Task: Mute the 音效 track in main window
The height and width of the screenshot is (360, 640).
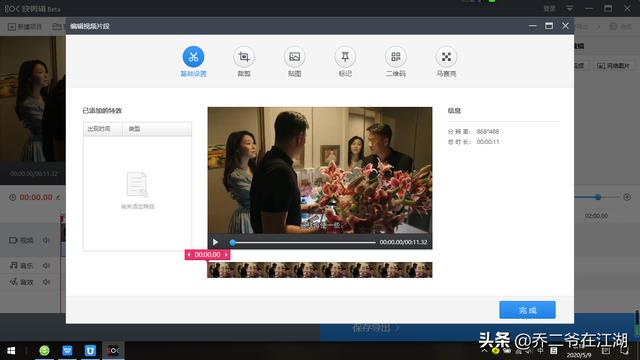Action: [47, 282]
